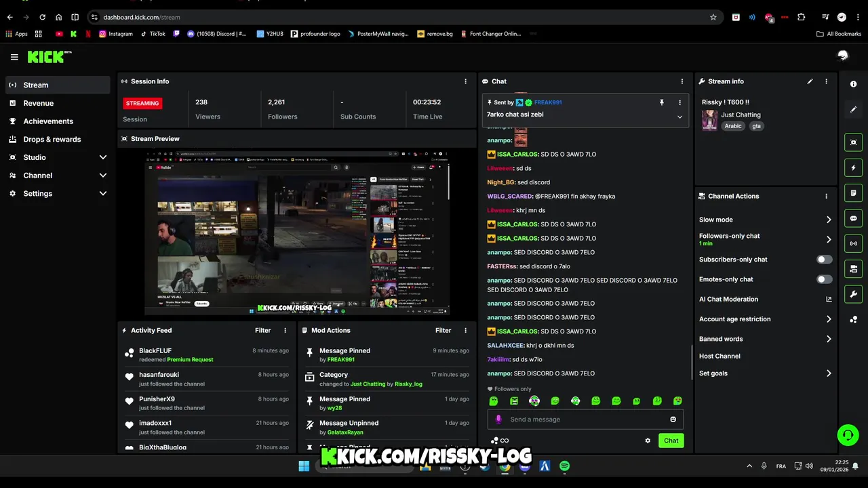Toggle the stream preview panel icon in rail

(853, 142)
